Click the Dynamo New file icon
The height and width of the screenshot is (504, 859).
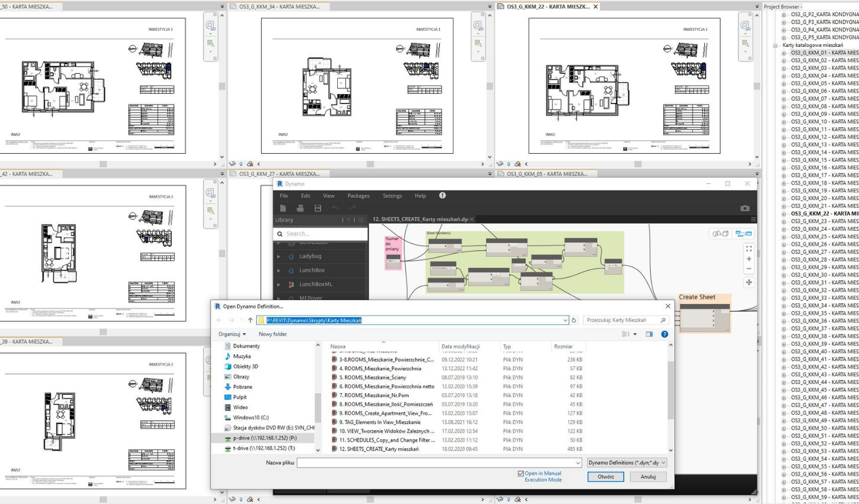point(283,208)
